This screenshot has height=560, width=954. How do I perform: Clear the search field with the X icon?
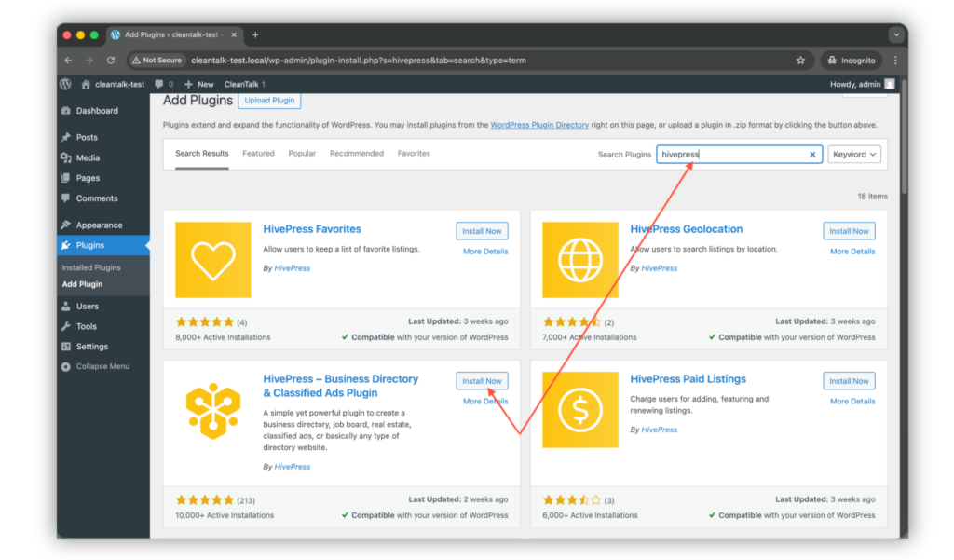pos(812,155)
